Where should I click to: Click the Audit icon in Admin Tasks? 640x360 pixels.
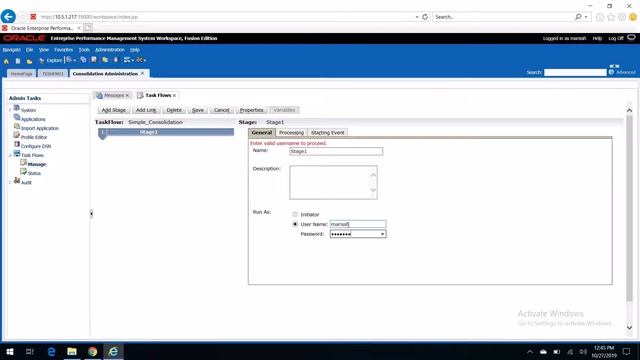17,181
